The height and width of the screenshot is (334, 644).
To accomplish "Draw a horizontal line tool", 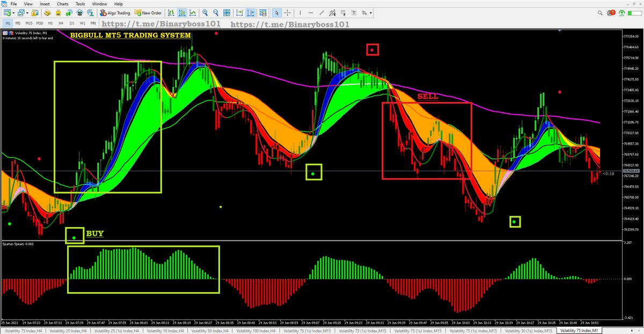I will (x=311, y=13).
